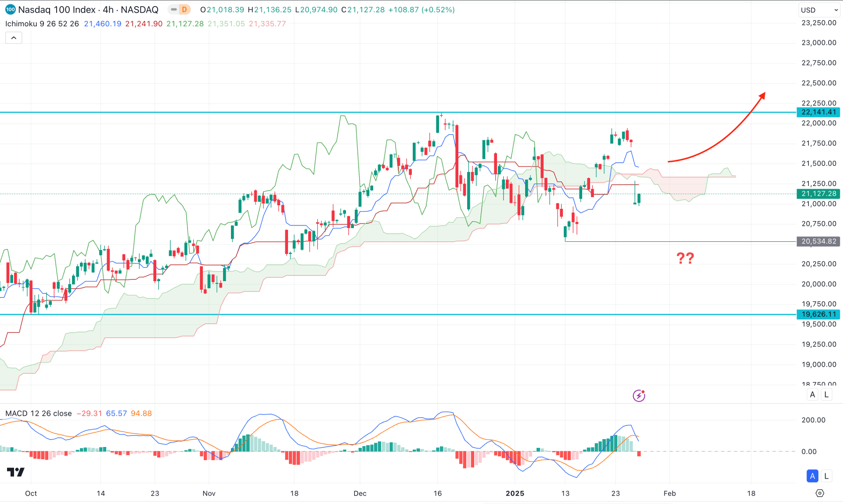Click MACD histogram value −29.31
Screen dimensions: 843x504
click(89, 413)
